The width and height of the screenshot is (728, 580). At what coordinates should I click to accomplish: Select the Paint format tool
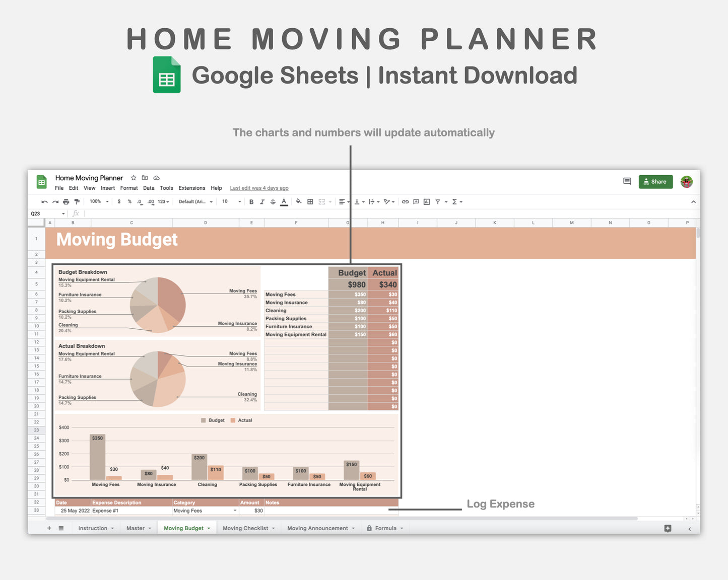[77, 201]
